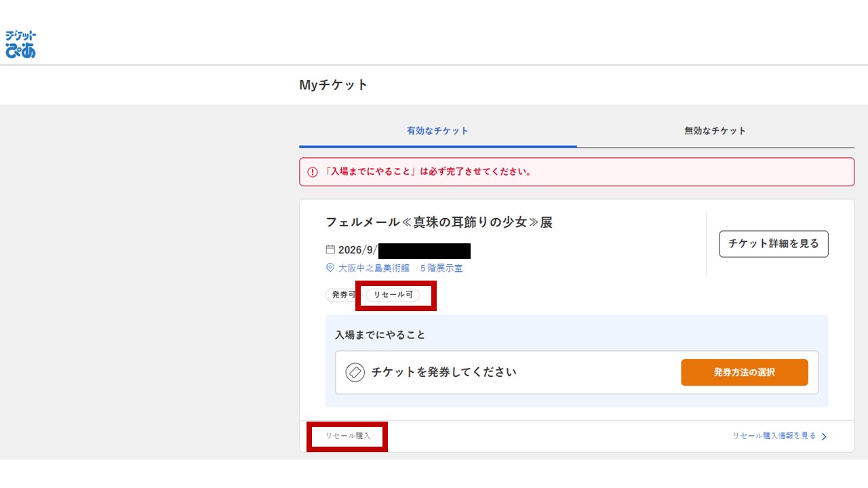Click the orange 発券方法の選択 button
Image resolution: width=868 pixels, height=488 pixels.
(745, 372)
